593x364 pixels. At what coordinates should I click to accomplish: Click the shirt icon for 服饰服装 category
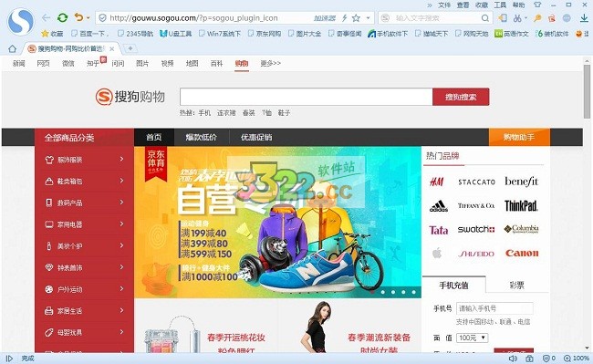[x=49, y=160]
